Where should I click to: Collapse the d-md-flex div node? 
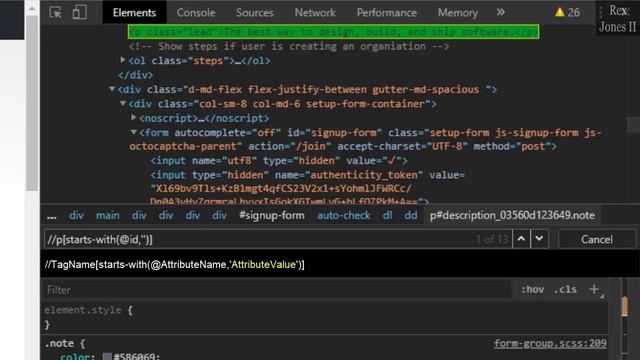[112, 89]
